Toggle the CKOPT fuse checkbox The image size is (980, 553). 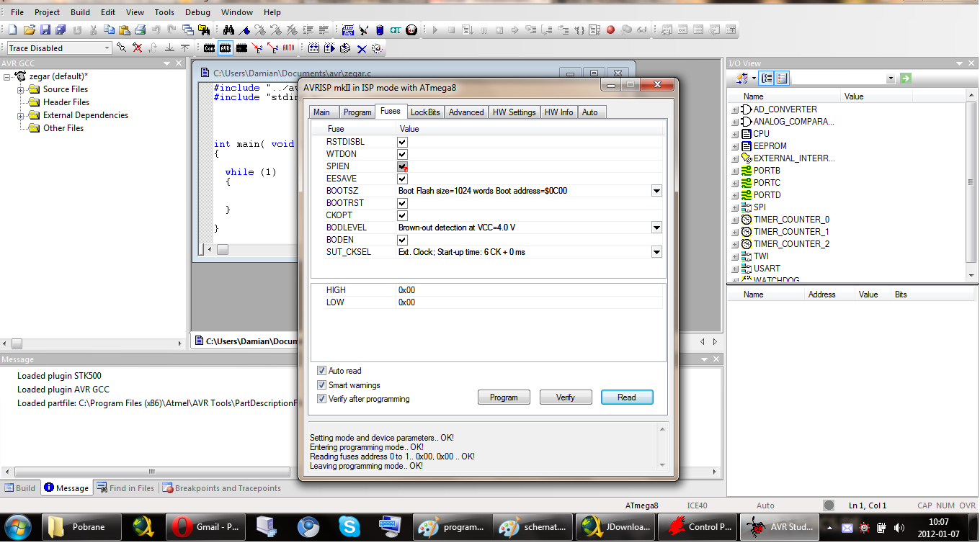tap(402, 215)
